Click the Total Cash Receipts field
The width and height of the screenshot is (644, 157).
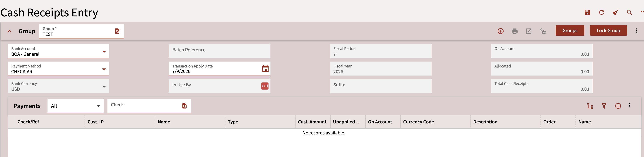click(x=542, y=86)
